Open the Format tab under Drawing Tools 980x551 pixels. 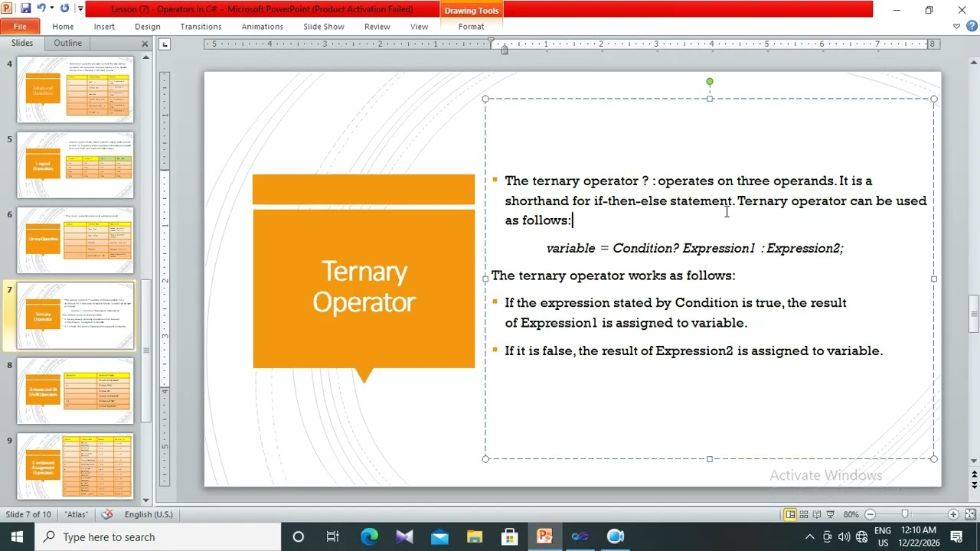click(x=471, y=26)
